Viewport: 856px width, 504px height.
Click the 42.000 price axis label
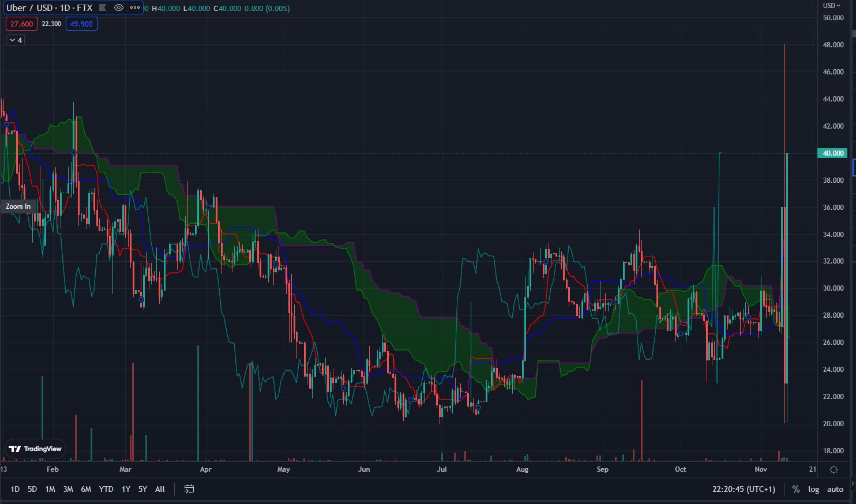tap(833, 126)
